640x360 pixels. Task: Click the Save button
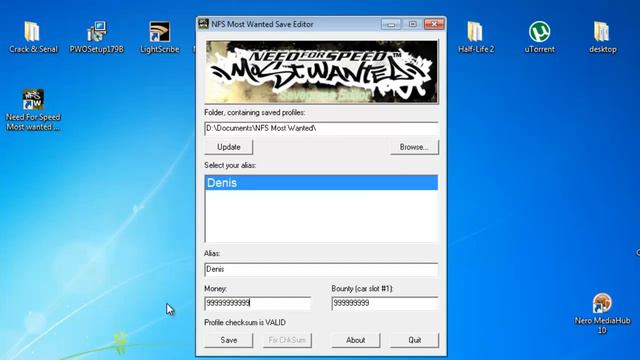pos(229,340)
